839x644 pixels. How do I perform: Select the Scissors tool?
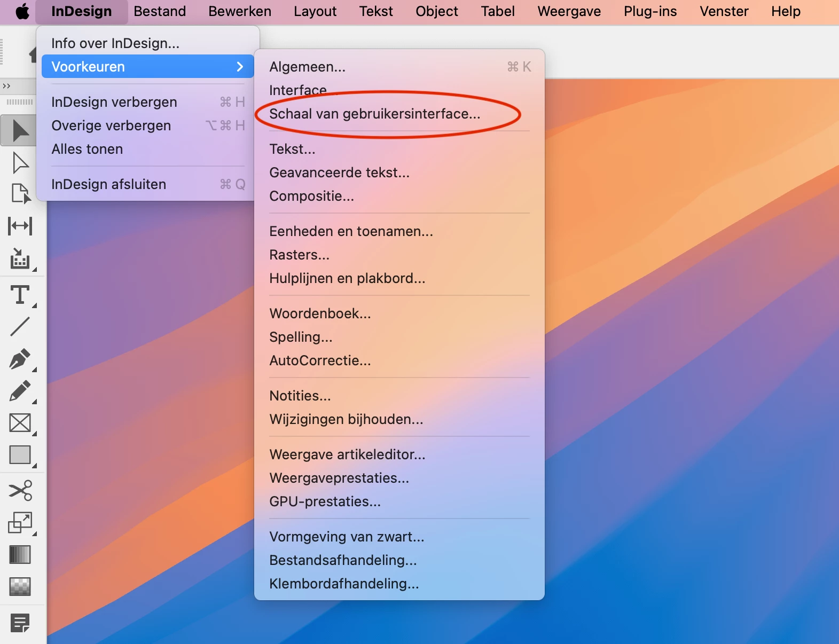tap(21, 490)
